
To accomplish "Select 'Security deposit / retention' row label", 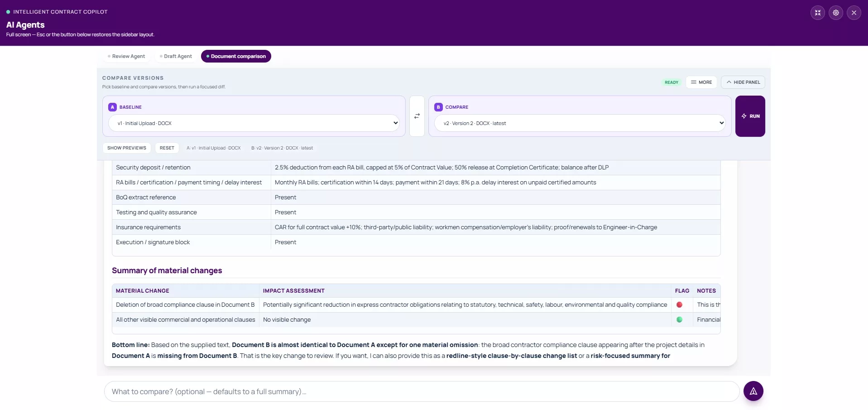I will click(x=153, y=168).
